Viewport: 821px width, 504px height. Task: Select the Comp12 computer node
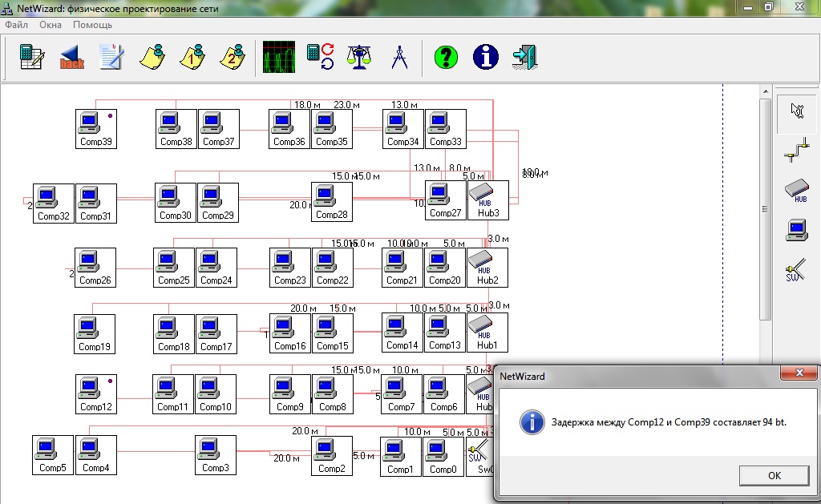[96, 394]
